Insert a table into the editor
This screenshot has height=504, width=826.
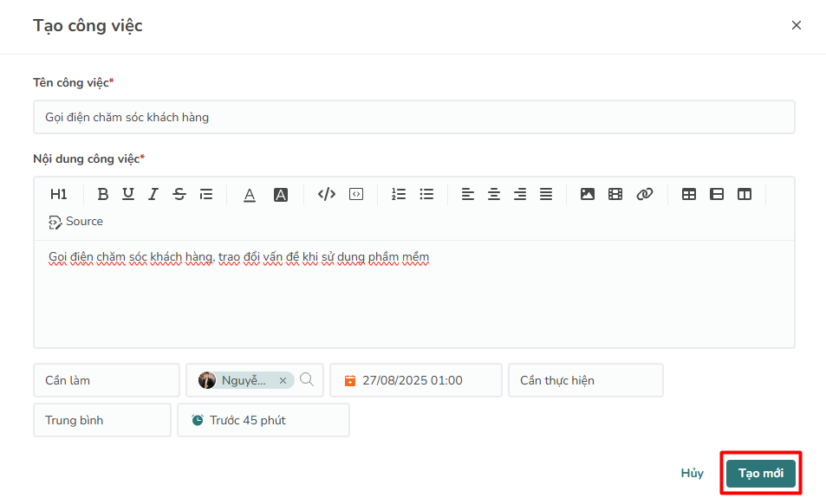689,194
